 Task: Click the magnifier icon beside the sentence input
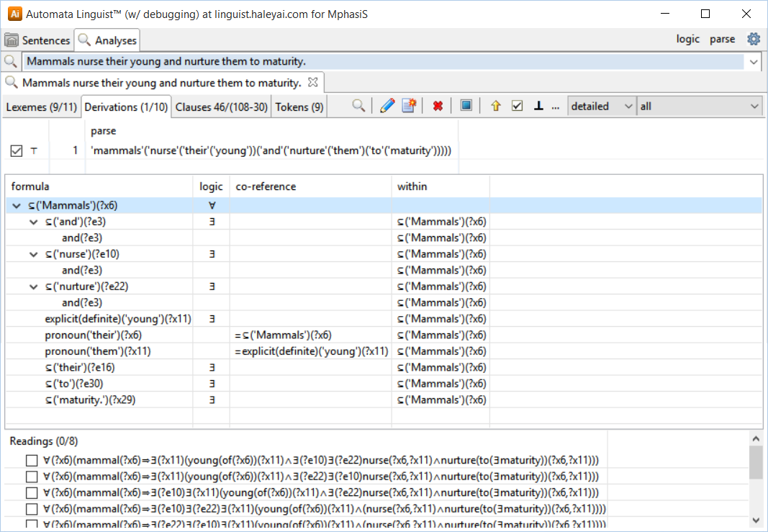(x=10, y=62)
